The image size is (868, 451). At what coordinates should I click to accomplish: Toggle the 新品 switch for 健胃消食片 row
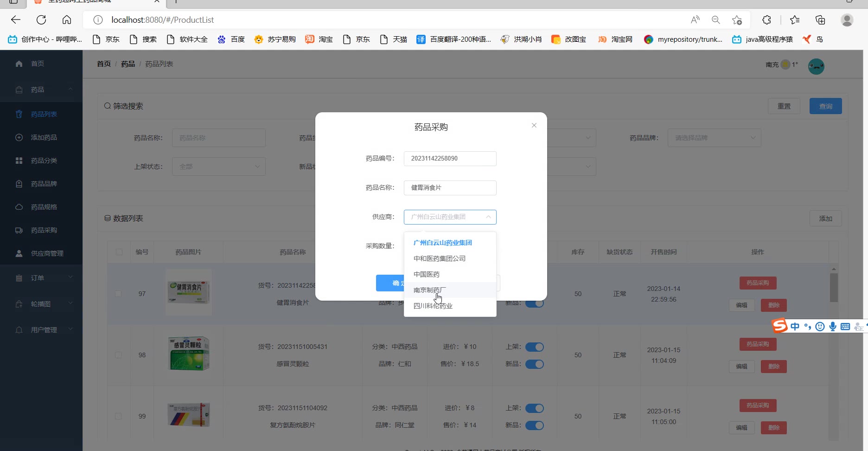pos(535,303)
